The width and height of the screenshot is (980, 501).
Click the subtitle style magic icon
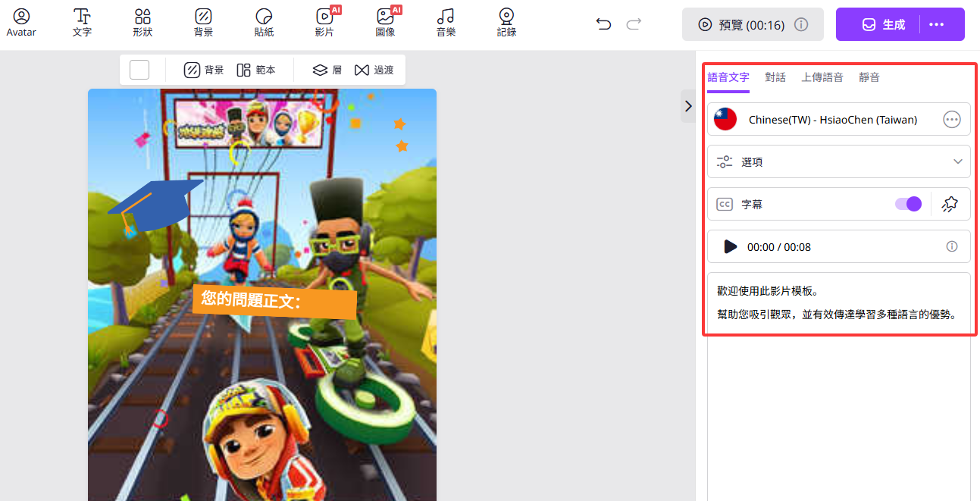coord(950,204)
